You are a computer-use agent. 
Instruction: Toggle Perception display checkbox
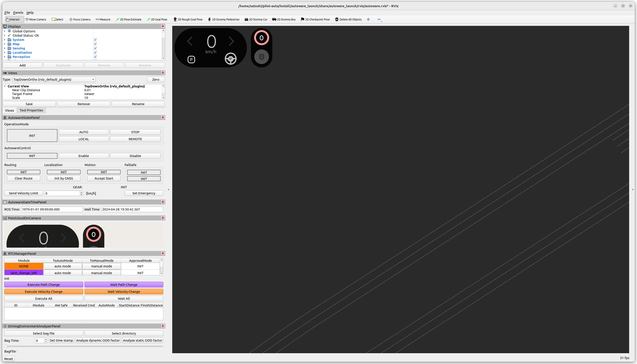coord(95,57)
